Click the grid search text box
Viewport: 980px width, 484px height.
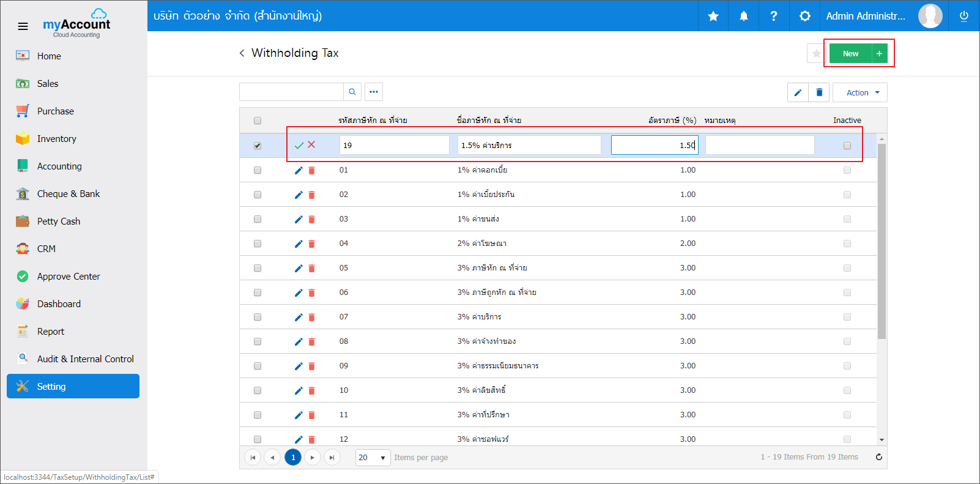(x=291, y=92)
